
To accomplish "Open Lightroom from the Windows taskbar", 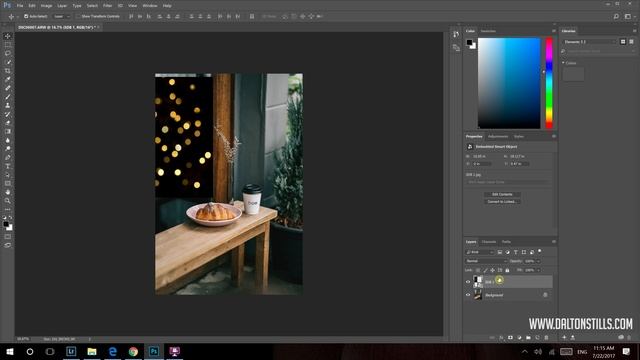I will point(71,351).
